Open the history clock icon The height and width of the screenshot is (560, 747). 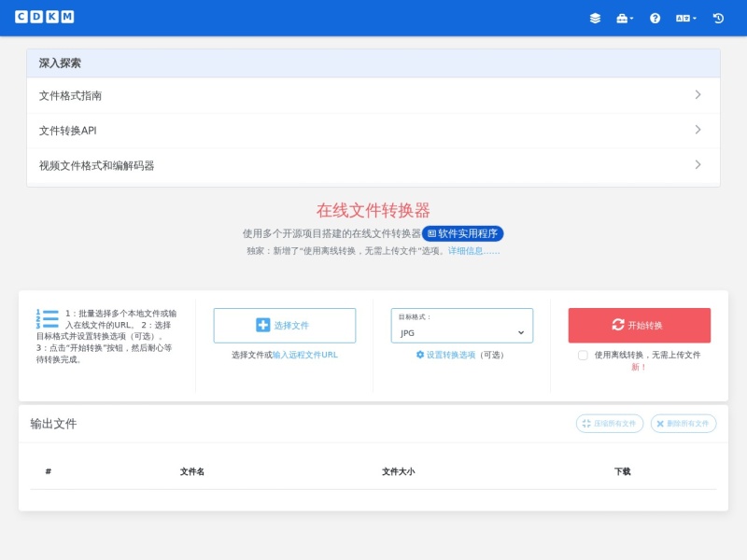point(718,18)
